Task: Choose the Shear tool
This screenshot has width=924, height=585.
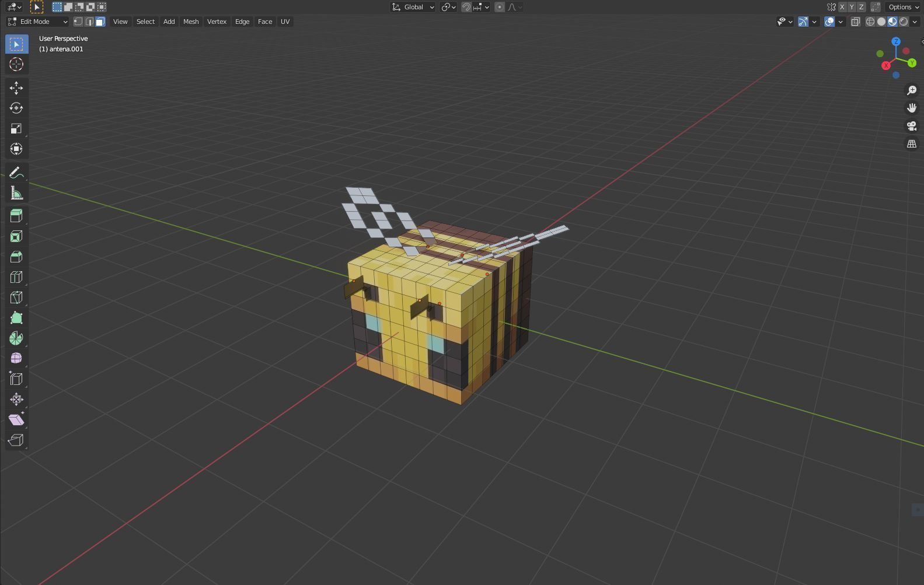Action: pyautogui.click(x=16, y=419)
